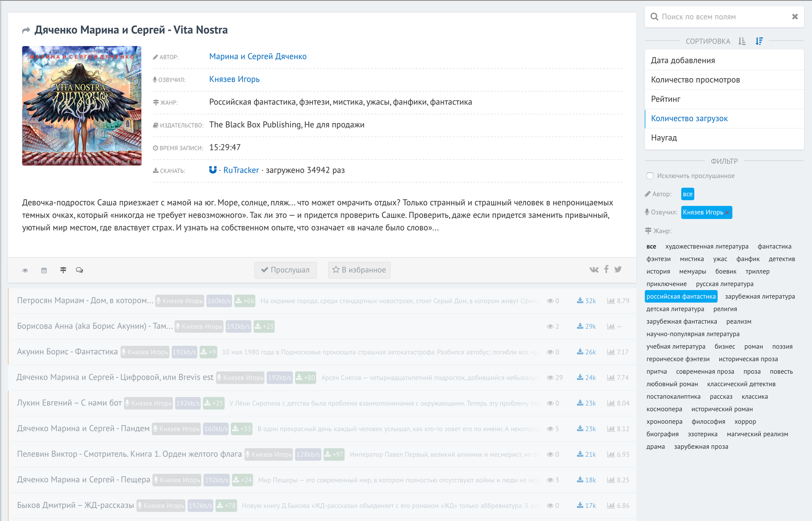This screenshot has width=812, height=521.
Task: Sort by Количество загрузок
Action: [724, 118]
